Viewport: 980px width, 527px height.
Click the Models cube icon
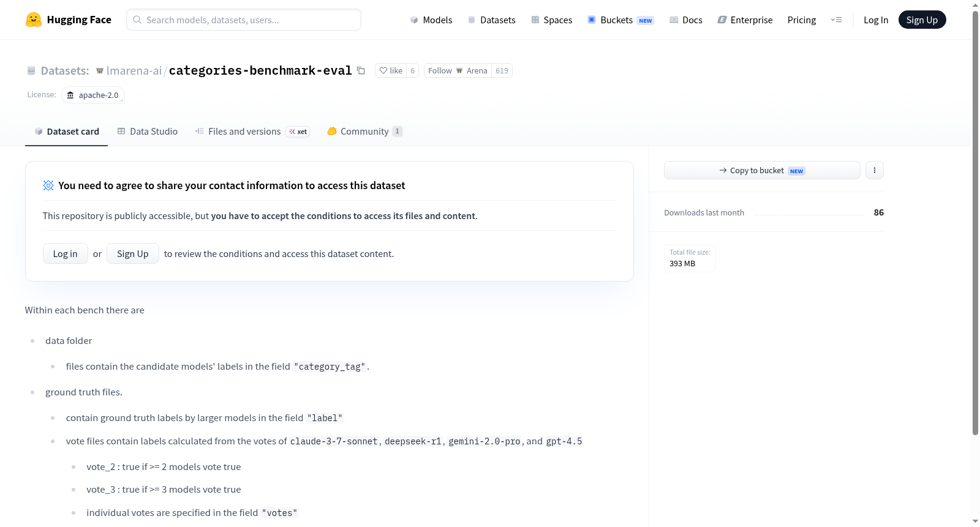point(414,20)
